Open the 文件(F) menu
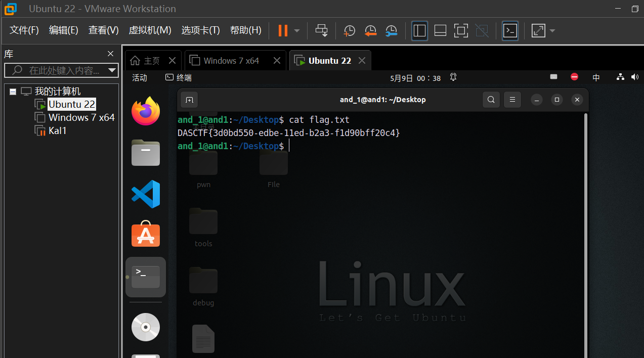Image resolution: width=644 pixels, height=358 pixels. click(x=24, y=30)
